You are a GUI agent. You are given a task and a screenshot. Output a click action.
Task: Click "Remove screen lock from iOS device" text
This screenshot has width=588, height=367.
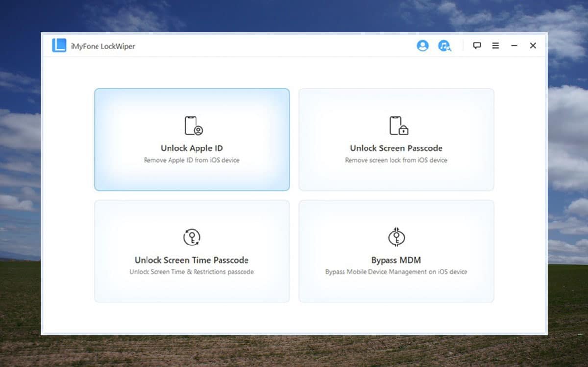tap(396, 160)
